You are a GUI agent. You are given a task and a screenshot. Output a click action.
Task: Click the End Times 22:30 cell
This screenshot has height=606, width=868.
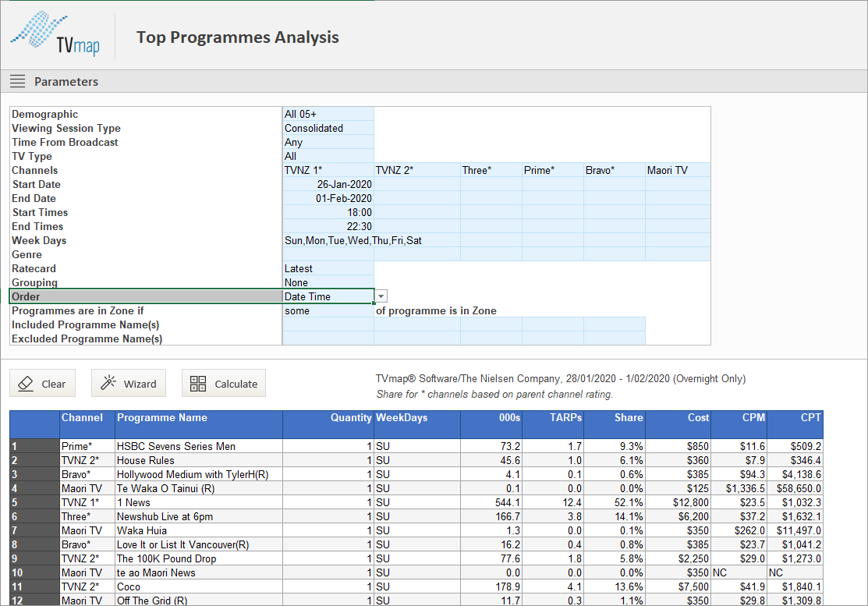pos(328,226)
